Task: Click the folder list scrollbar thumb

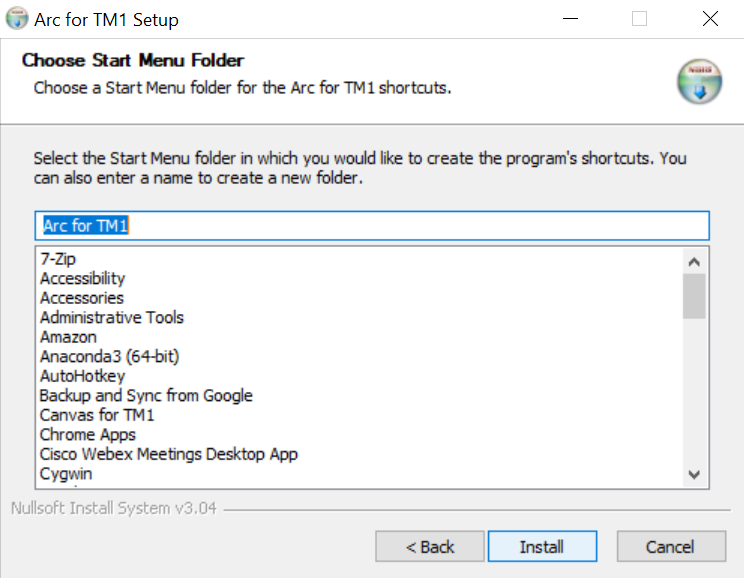Action: coord(694,296)
